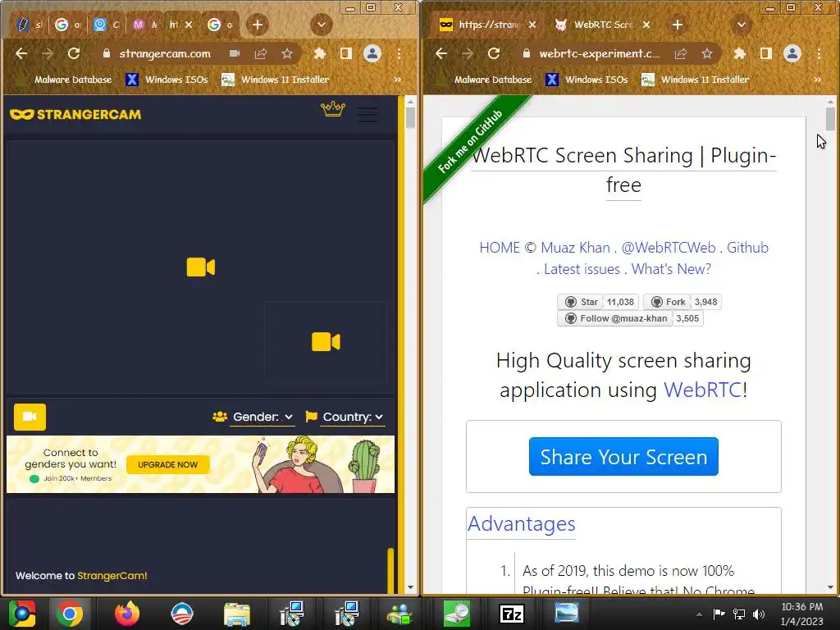The width and height of the screenshot is (840, 630).
Task: Click the yellow camera start button
Action: 30,417
